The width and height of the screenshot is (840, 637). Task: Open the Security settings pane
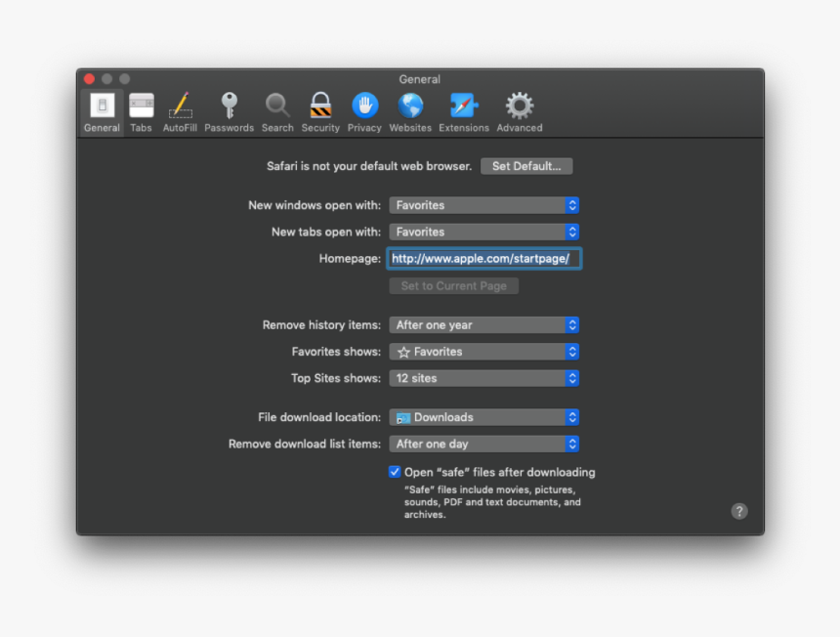(x=320, y=109)
